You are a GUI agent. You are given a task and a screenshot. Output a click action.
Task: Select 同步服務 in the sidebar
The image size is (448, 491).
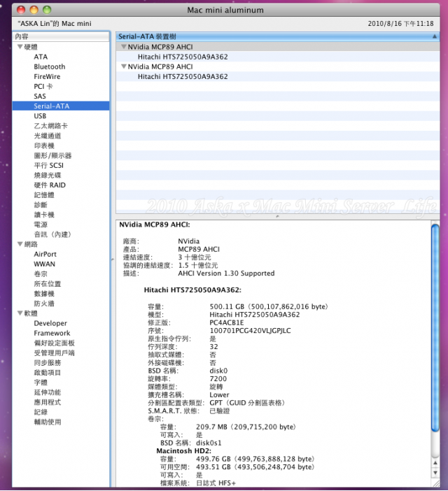click(48, 362)
